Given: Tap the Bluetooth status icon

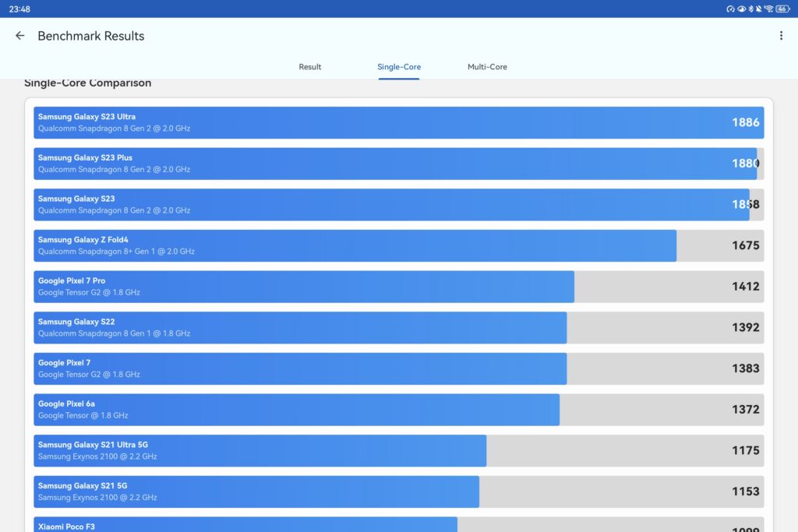Looking at the screenshot, I should click(750, 9).
